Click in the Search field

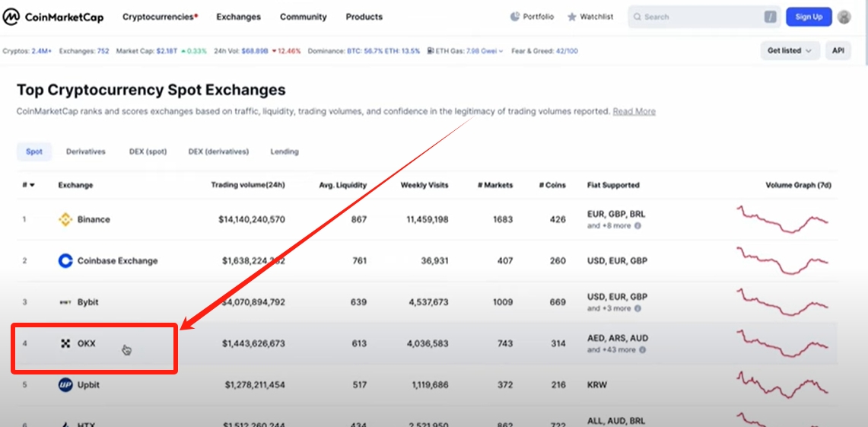point(704,18)
